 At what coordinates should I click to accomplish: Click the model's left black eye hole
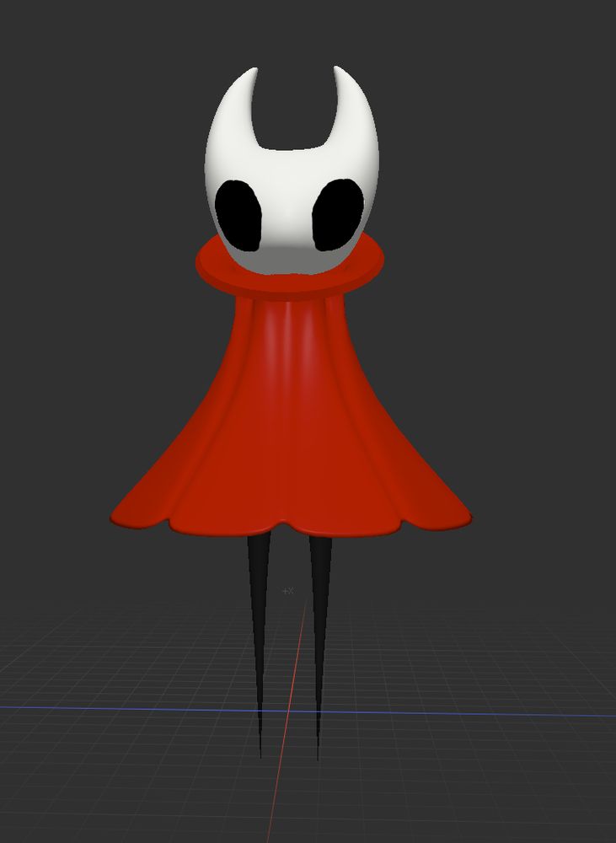(x=238, y=216)
